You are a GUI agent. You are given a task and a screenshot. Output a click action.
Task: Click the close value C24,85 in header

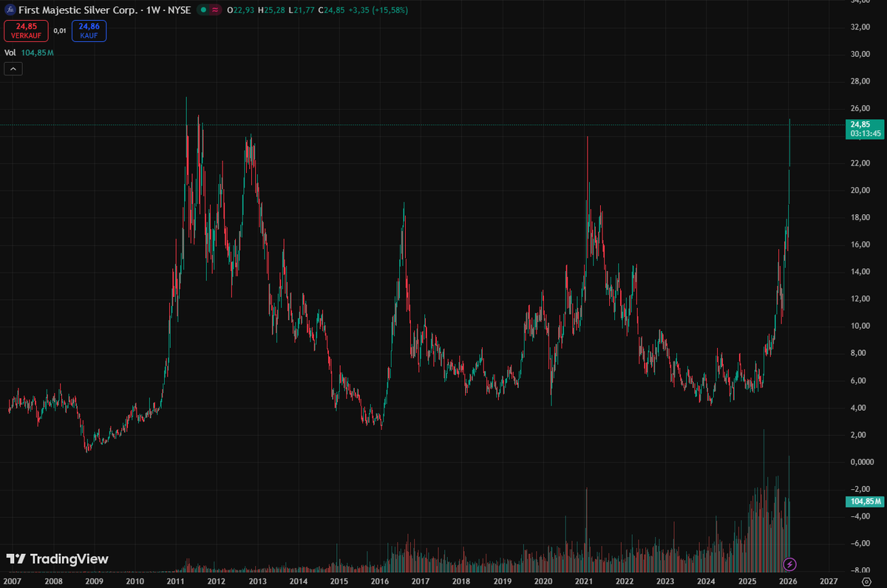tap(331, 11)
